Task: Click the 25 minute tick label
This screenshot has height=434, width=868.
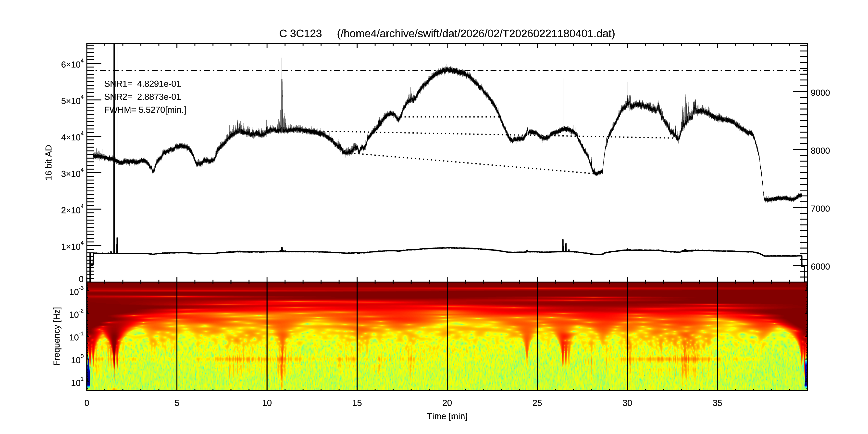Action: [537, 403]
